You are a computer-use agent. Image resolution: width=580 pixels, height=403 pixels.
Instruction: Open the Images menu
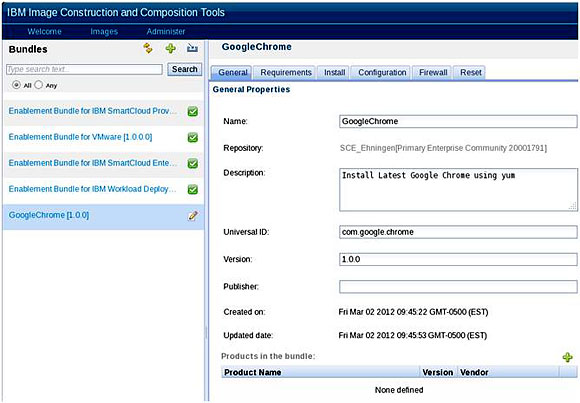click(104, 32)
